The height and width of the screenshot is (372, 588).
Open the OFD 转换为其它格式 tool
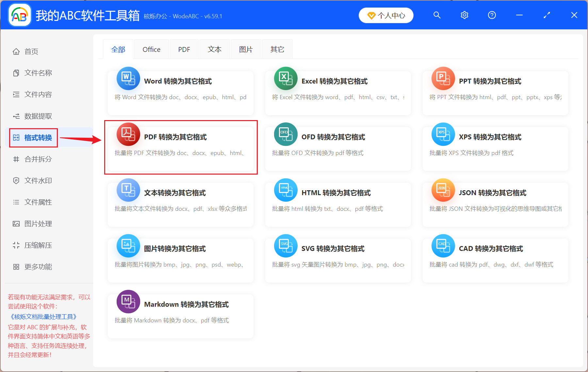pyautogui.click(x=338, y=148)
